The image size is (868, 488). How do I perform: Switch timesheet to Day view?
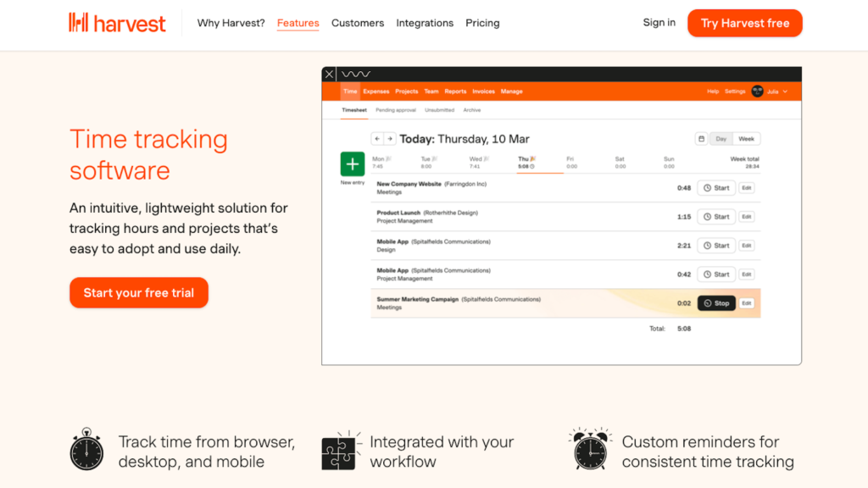coord(721,139)
